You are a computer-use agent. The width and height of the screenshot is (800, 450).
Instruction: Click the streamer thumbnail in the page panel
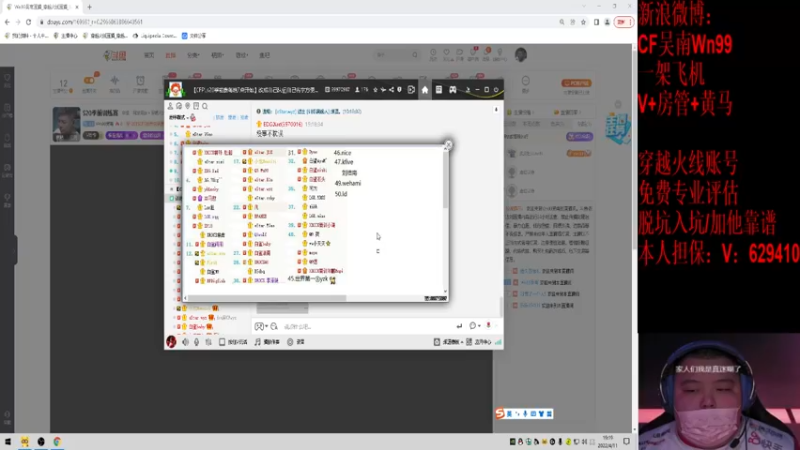coord(66,124)
